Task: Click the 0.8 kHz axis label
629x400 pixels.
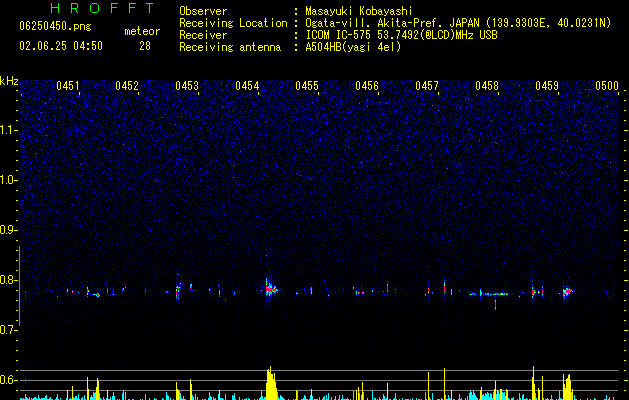Action: (9, 280)
